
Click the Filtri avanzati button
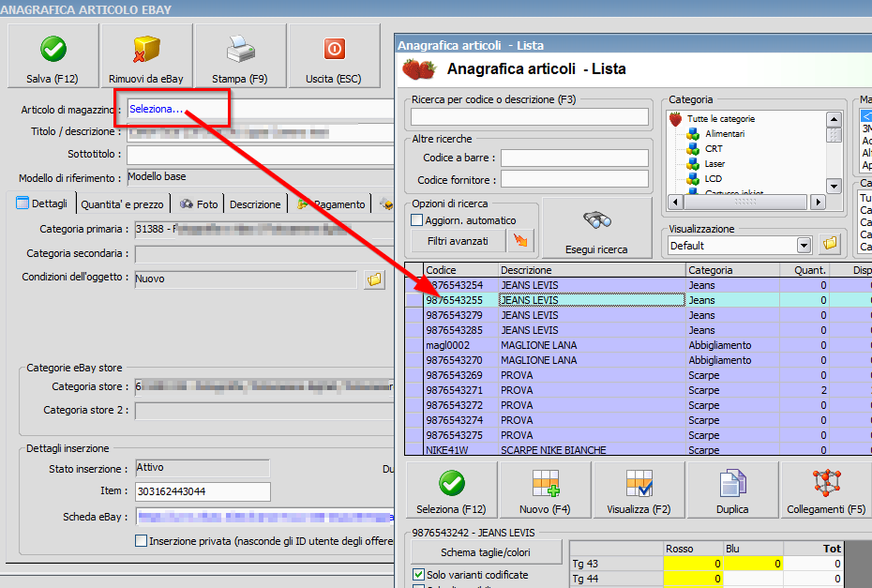point(458,241)
